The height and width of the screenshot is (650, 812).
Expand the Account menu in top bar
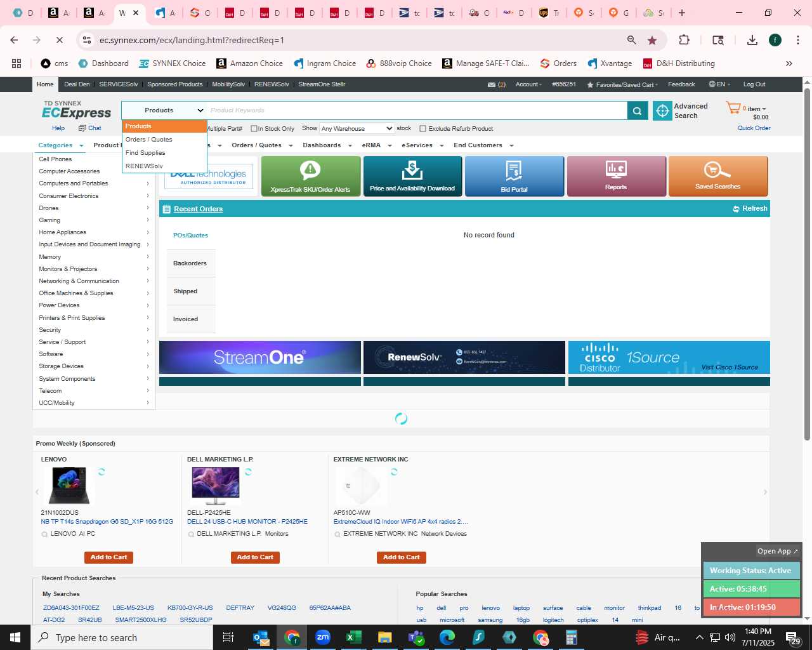[x=529, y=84]
